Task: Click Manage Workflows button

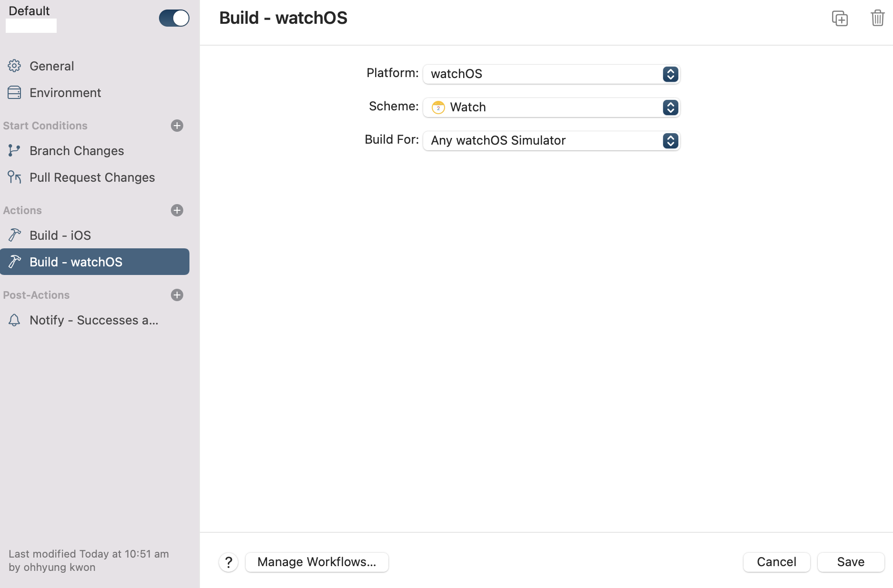Action: click(317, 562)
